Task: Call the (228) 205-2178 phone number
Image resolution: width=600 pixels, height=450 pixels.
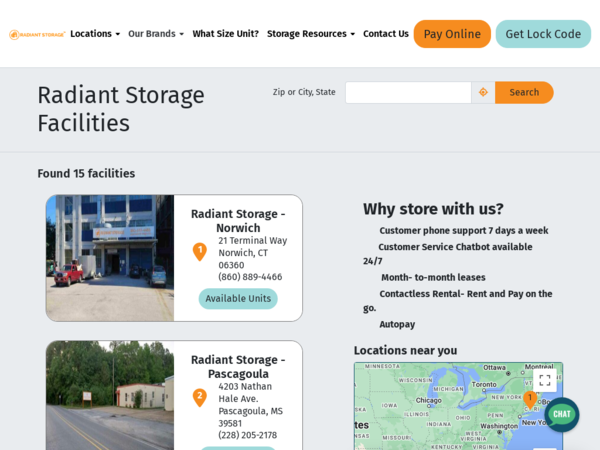Action: 248,435
